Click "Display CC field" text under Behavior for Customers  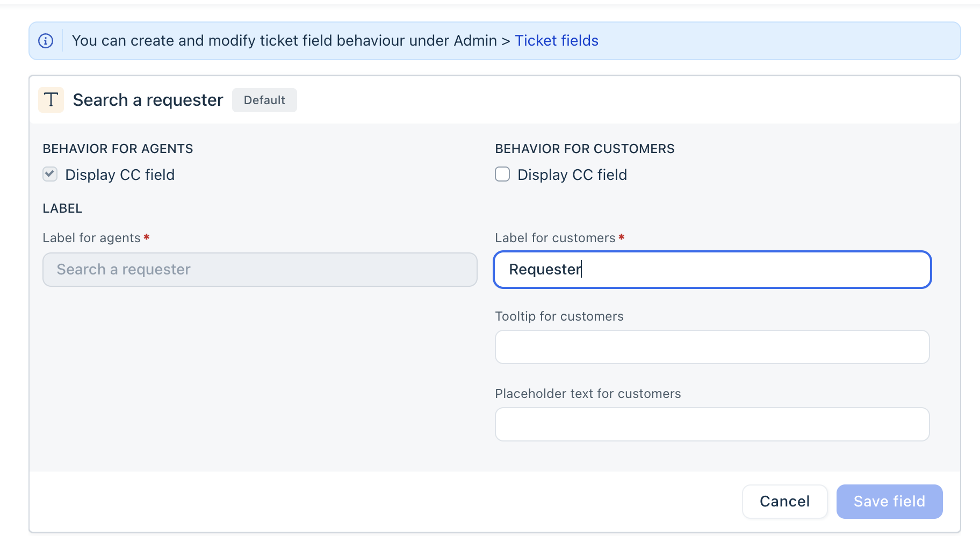572,175
